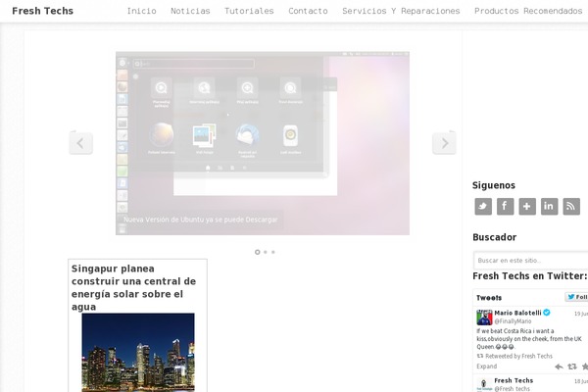Screen dimensions: 588x392
Task: Select the second slider pagination dot
Action: (x=266, y=252)
